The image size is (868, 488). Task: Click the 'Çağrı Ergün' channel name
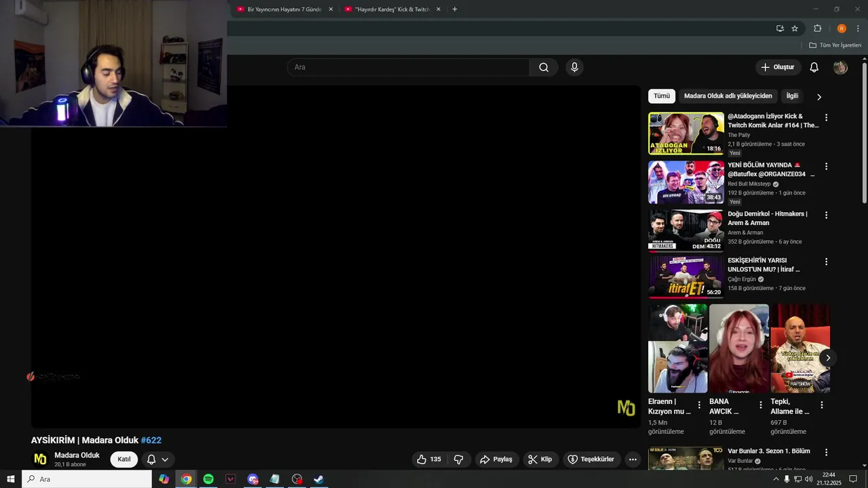tap(741, 279)
